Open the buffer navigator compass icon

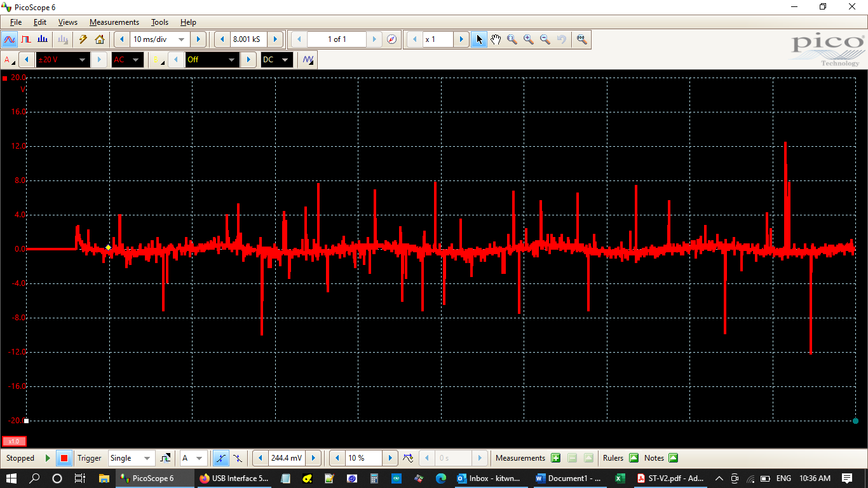392,39
